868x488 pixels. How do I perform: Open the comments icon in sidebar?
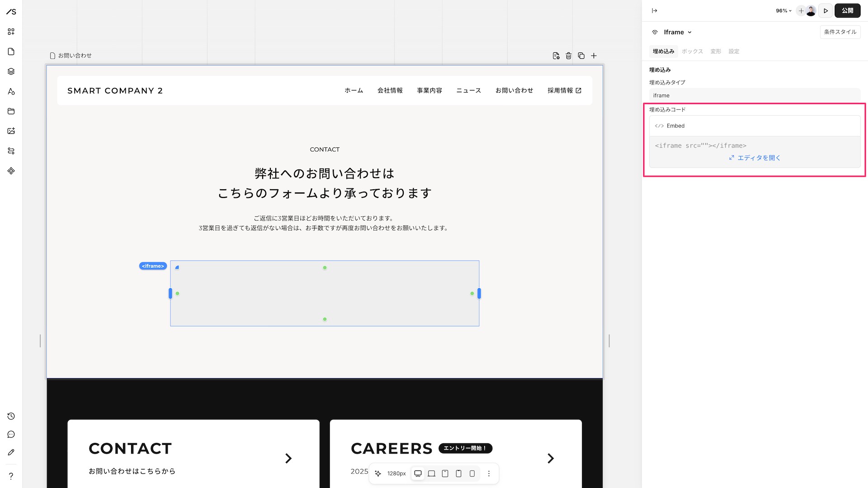pos(11,434)
